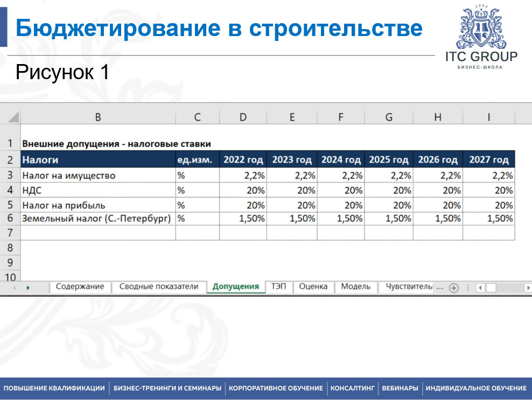Open the Модель sheet tab

(356, 287)
